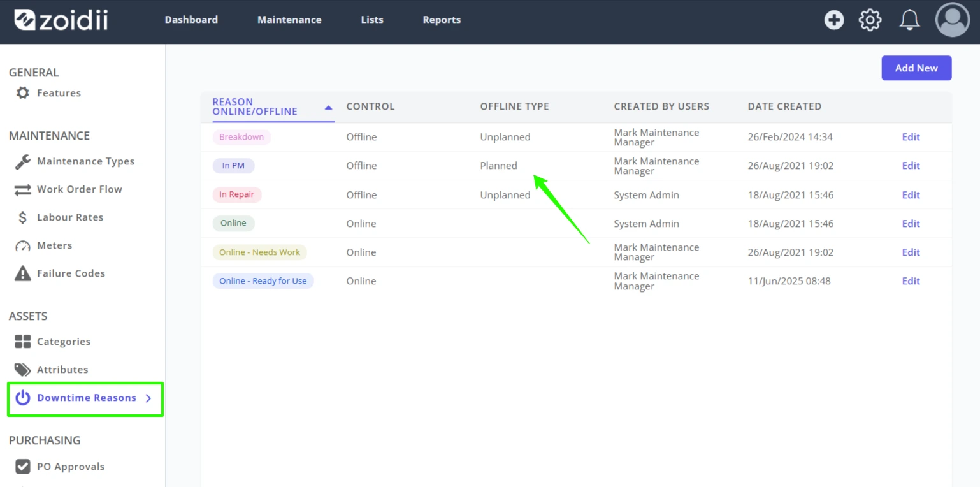980x487 pixels.
Task: Open the Reports menu
Action: [442, 20]
